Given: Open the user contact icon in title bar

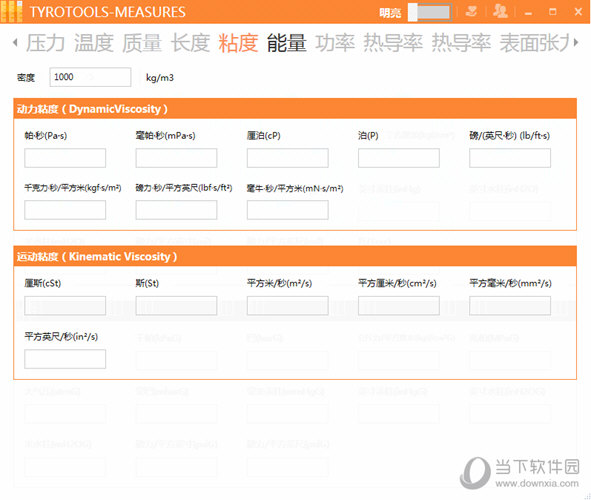Looking at the screenshot, I should pos(501,11).
